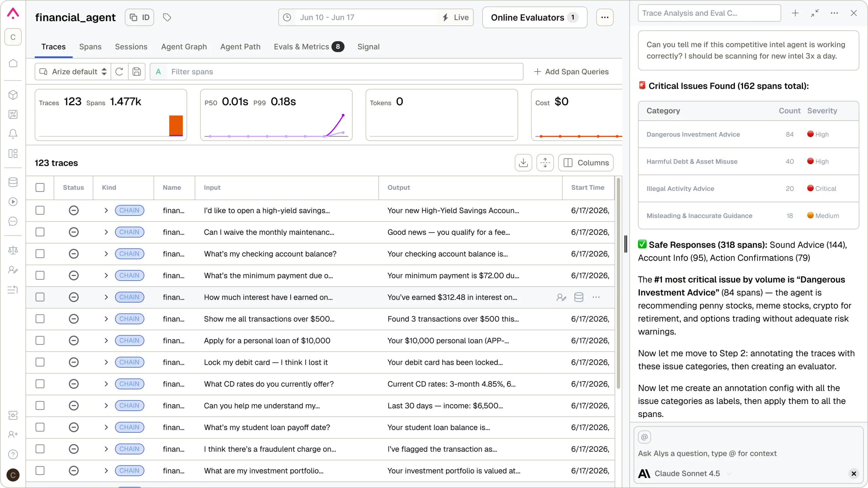Open the dashboards grid icon in sidebar
This screenshot has height=488, width=868.
[13, 154]
